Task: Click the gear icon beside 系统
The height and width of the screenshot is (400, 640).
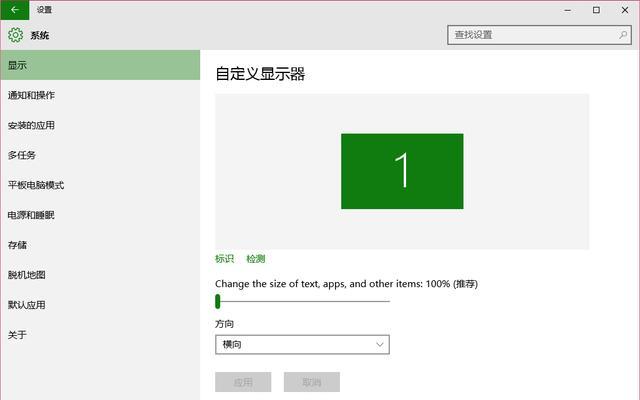Action: pyautogui.click(x=16, y=35)
